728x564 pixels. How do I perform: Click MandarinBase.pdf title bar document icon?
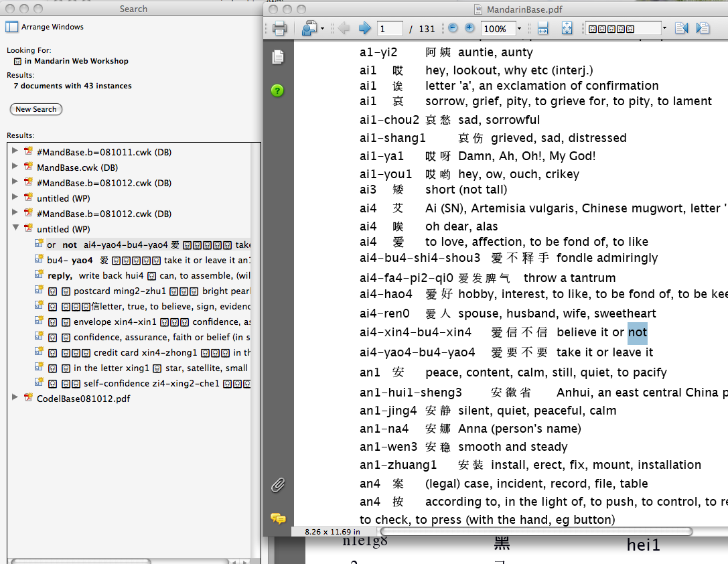tap(478, 9)
